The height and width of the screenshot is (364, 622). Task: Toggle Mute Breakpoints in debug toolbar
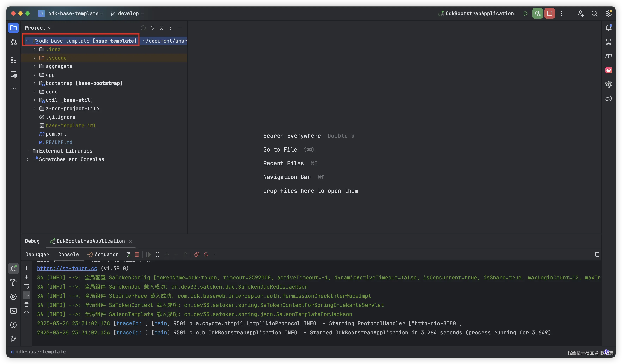(206, 254)
